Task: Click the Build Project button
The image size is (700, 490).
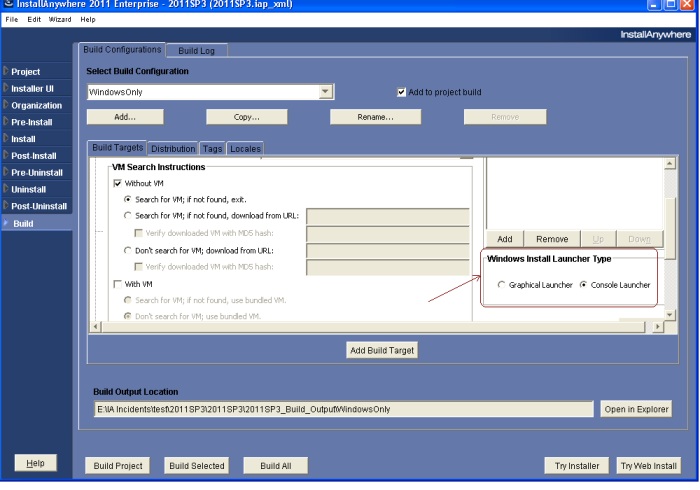Action: (118, 466)
